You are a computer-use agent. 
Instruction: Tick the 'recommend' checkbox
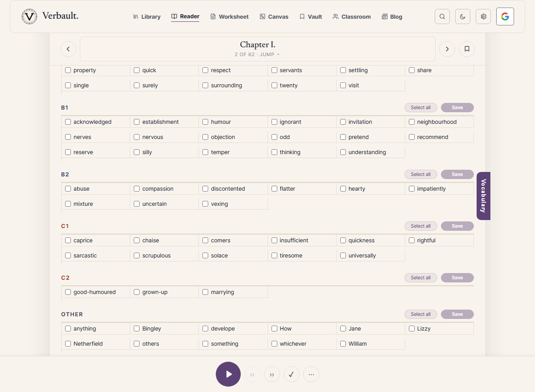point(412,137)
